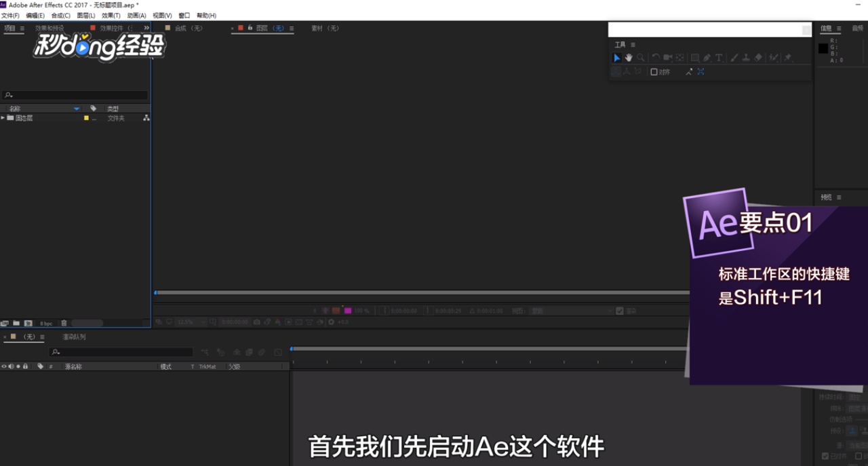Select the Brush tool
The height and width of the screenshot is (466, 868).
click(734, 58)
